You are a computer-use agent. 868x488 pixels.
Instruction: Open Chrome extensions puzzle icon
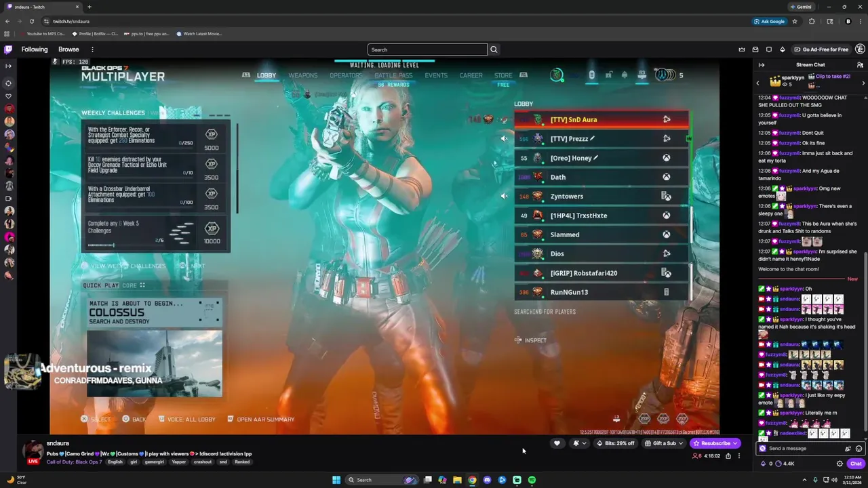click(812, 21)
